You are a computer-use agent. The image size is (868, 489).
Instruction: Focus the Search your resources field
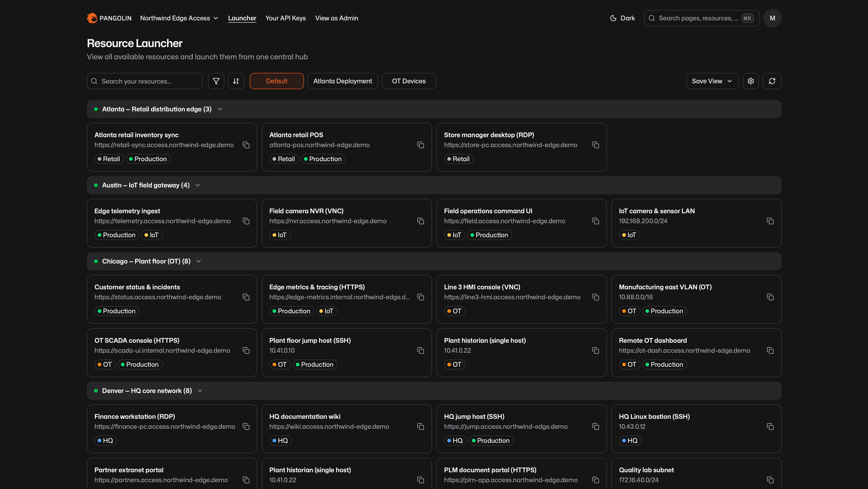(145, 81)
